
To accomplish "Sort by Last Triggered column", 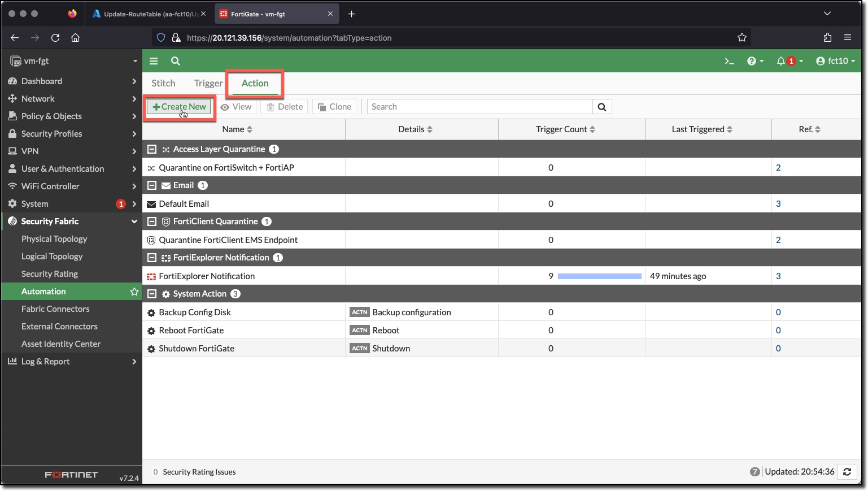I will click(702, 129).
